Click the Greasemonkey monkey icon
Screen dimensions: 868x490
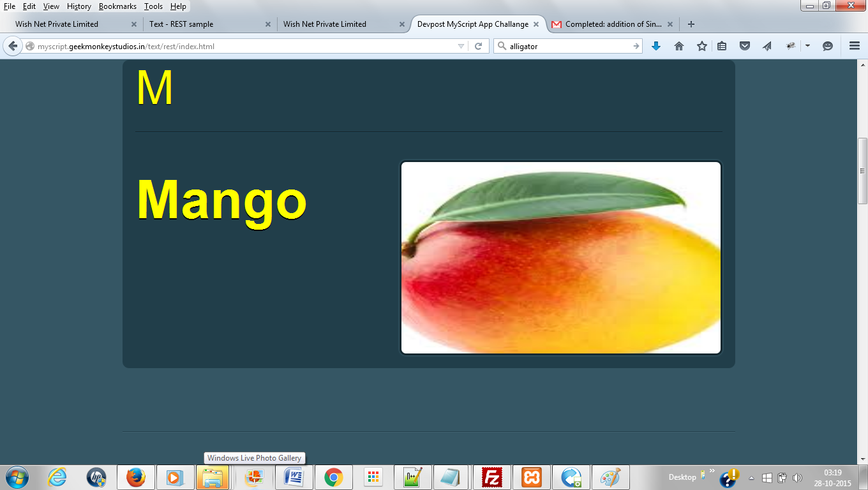coord(791,46)
